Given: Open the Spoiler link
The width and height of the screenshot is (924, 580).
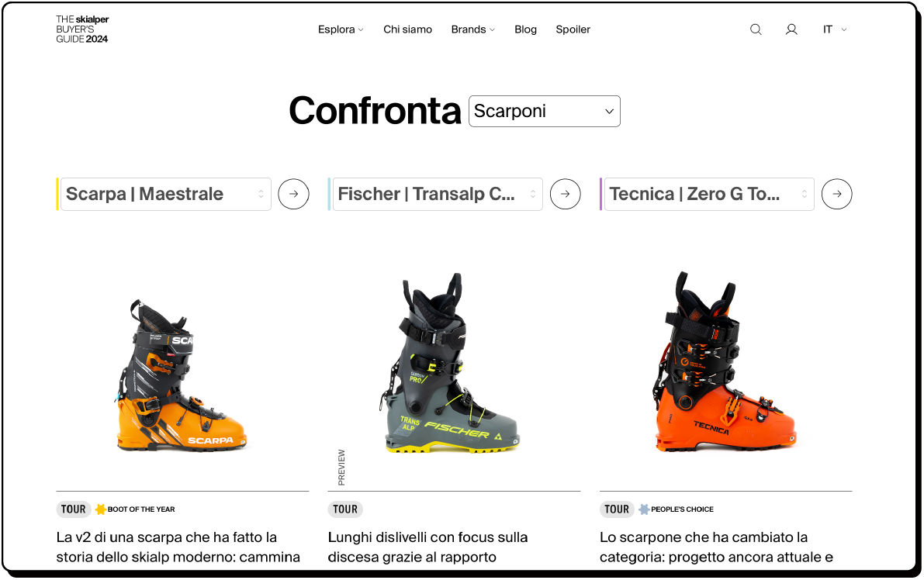Looking at the screenshot, I should pyautogui.click(x=573, y=29).
